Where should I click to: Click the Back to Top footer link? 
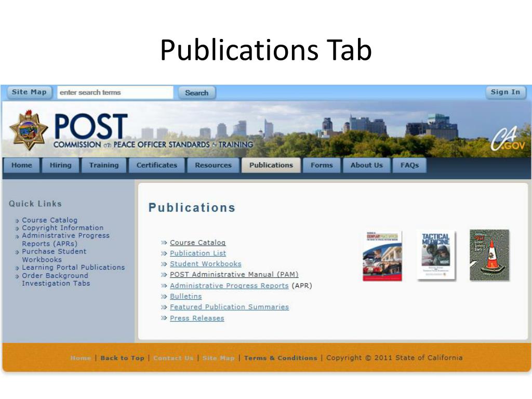[x=123, y=358]
